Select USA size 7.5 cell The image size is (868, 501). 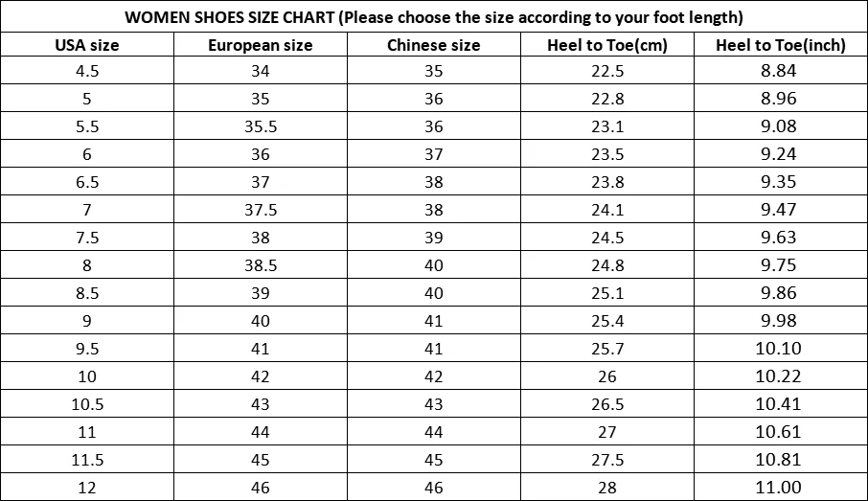pyautogui.click(x=87, y=237)
